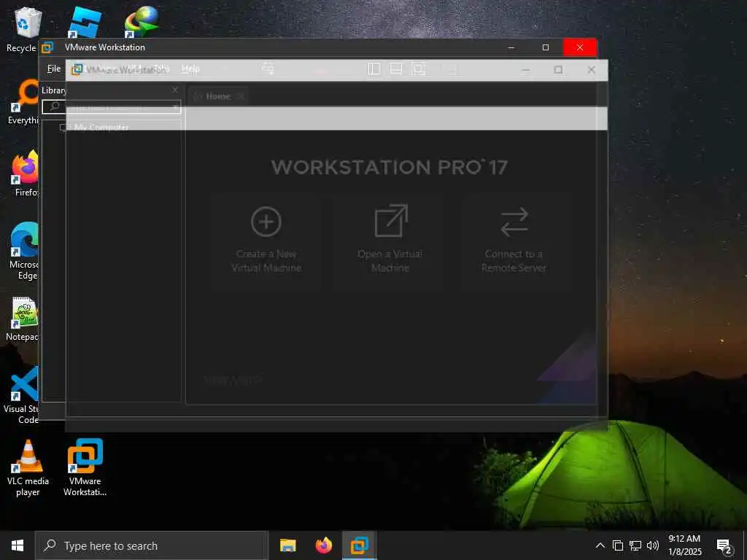Viewport: 747px width, 560px height.
Task: Expand the hidden system tray icons chevron
Action: click(x=600, y=545)
